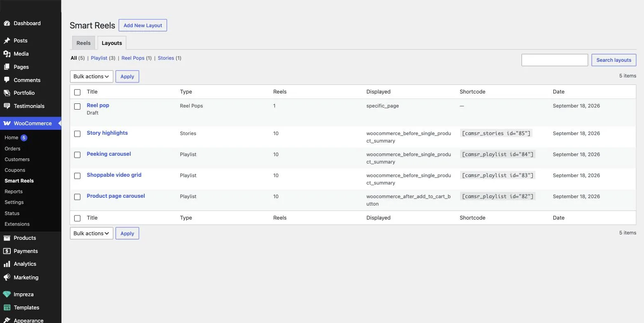Check the Reel pop row checkbox

click(77, 106)
